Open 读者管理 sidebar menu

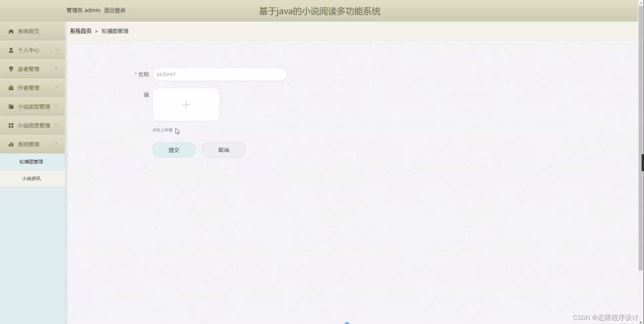[x=33, y=69]
